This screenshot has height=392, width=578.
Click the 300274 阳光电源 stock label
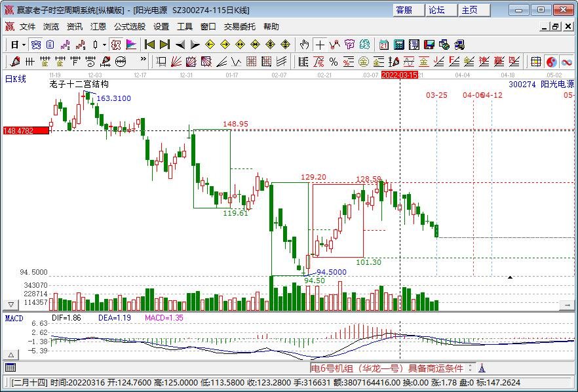click(541, 84)
